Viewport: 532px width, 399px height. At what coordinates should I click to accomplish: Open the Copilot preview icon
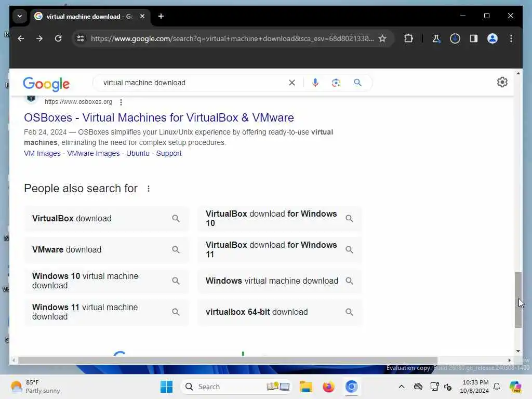point(515,387)
